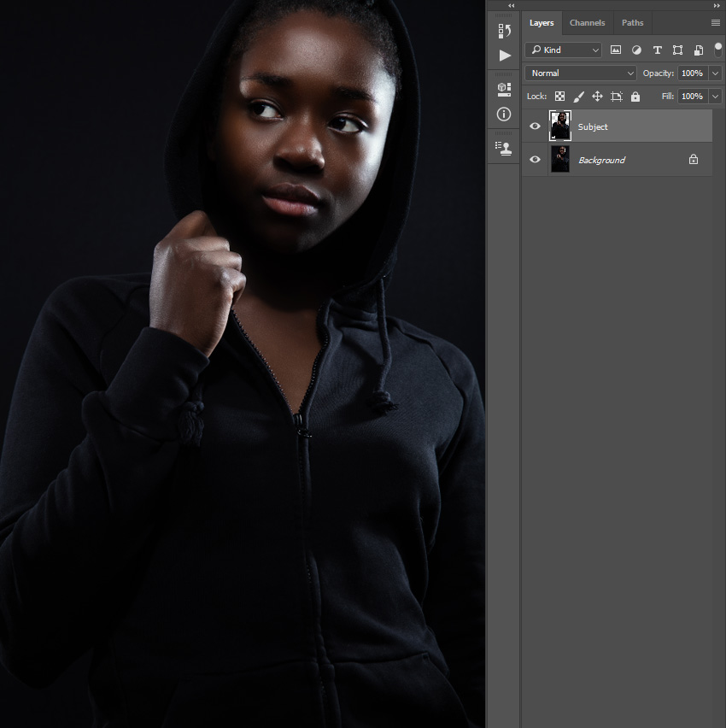726x728 pixels.
Task: Open the Actions panel play icon
Action: point(504,56)
